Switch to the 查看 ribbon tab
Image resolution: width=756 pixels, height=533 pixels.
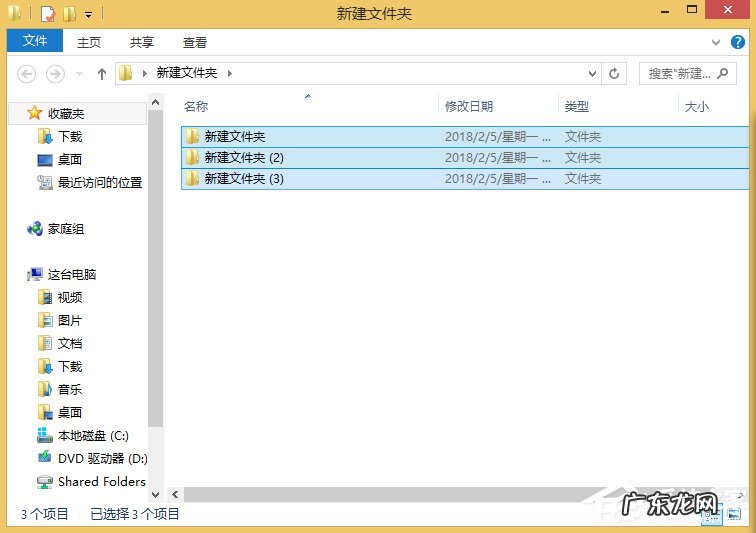pyautogui.click(x=195, y=42)
